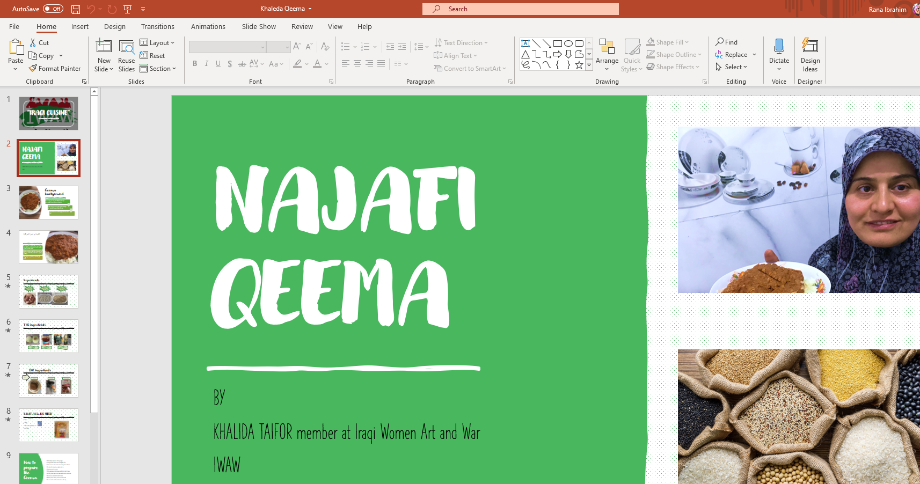Click the Copy button
The image size is (920, 484).
41,56
